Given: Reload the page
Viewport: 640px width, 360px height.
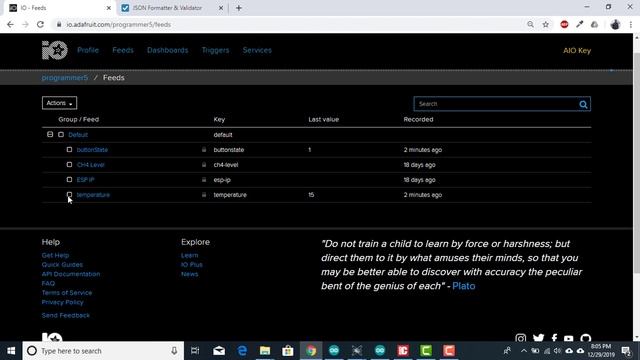Looking at the screenshot, I should 40,24.
